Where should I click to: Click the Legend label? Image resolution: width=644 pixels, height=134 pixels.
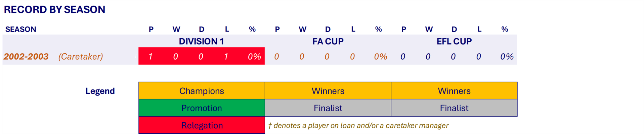pyautogui.click(x=100, y=91)
